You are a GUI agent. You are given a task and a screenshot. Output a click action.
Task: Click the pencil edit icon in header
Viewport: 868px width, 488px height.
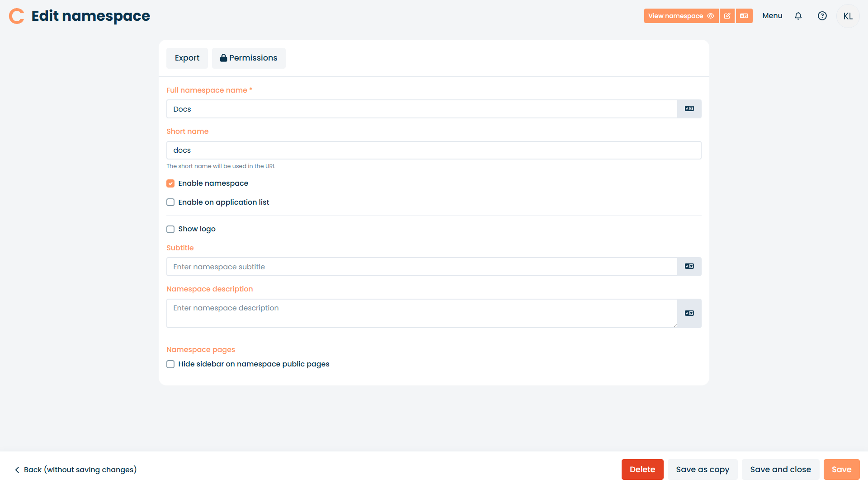pyautogui.click(x=727, y=16)
